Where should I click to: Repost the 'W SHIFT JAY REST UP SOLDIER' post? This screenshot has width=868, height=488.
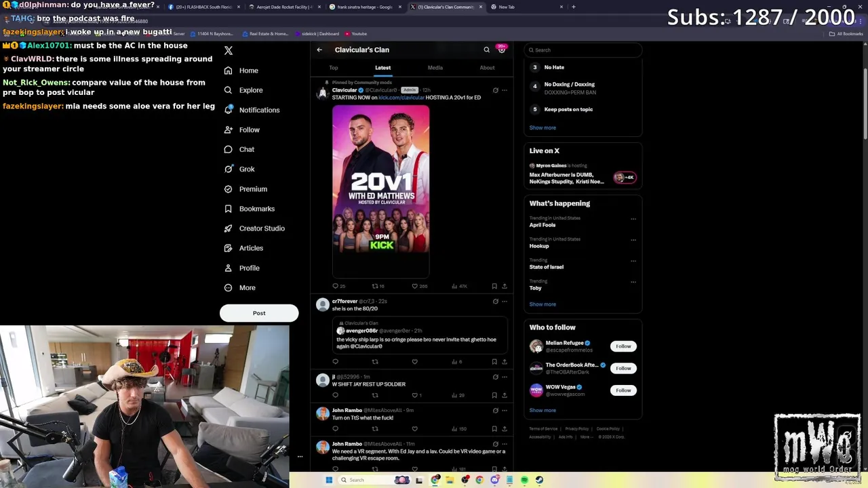click(375, 395)
